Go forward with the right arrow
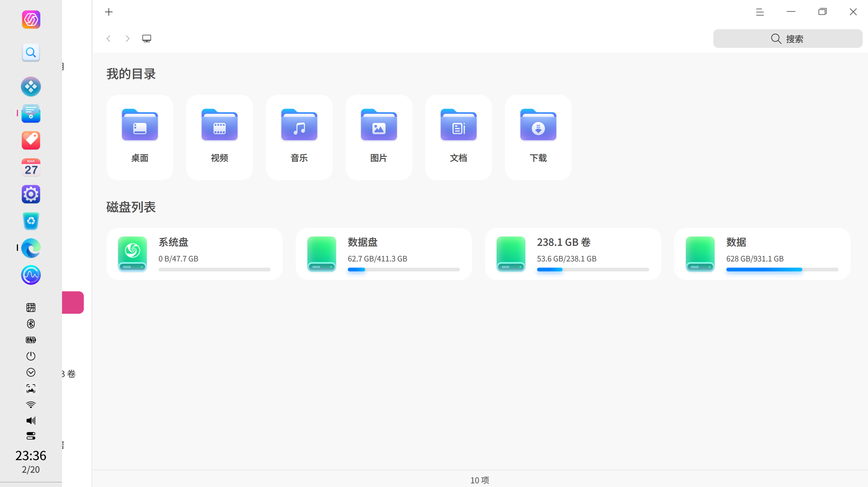 (x=127, y=38)
